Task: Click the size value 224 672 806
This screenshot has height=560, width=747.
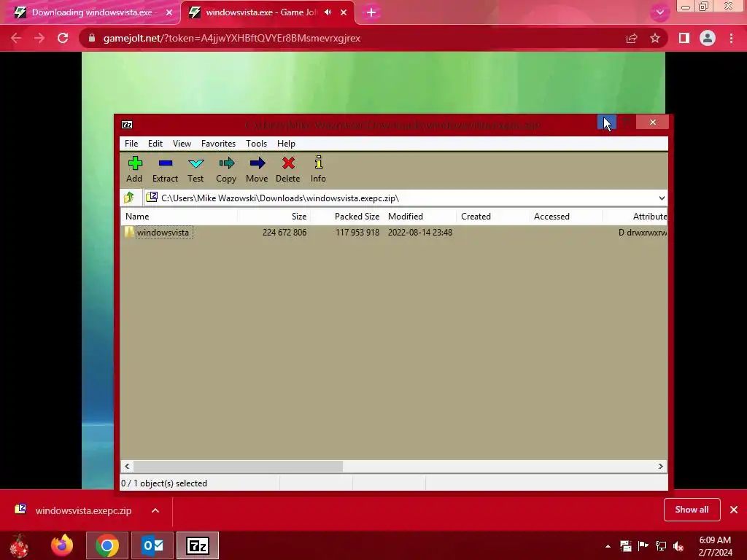Action: point(285,233)
